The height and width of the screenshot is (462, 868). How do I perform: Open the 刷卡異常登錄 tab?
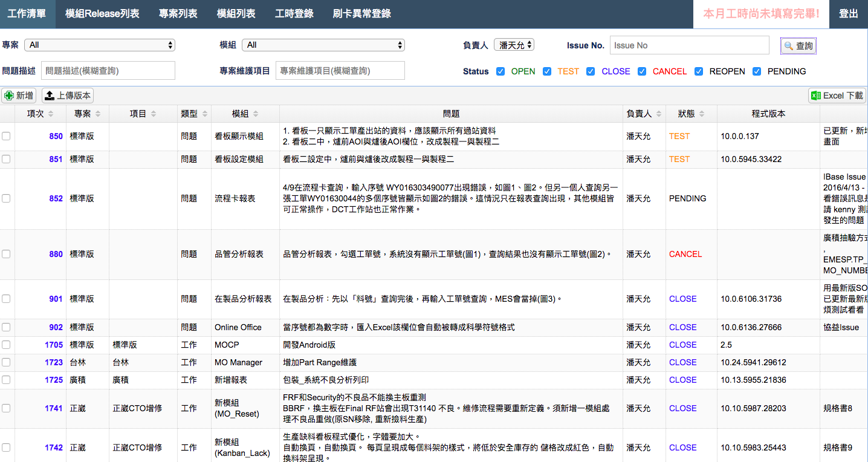pos(362,14)
